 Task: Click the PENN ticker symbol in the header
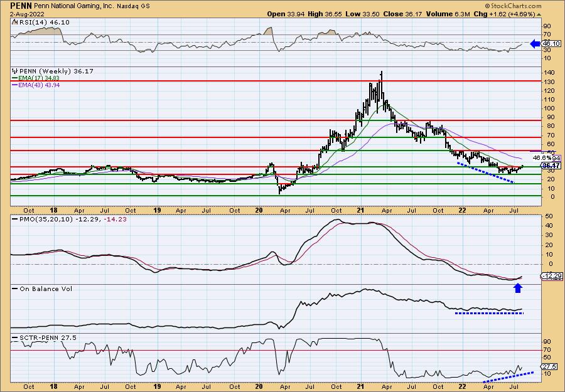(x=21, y=6)
